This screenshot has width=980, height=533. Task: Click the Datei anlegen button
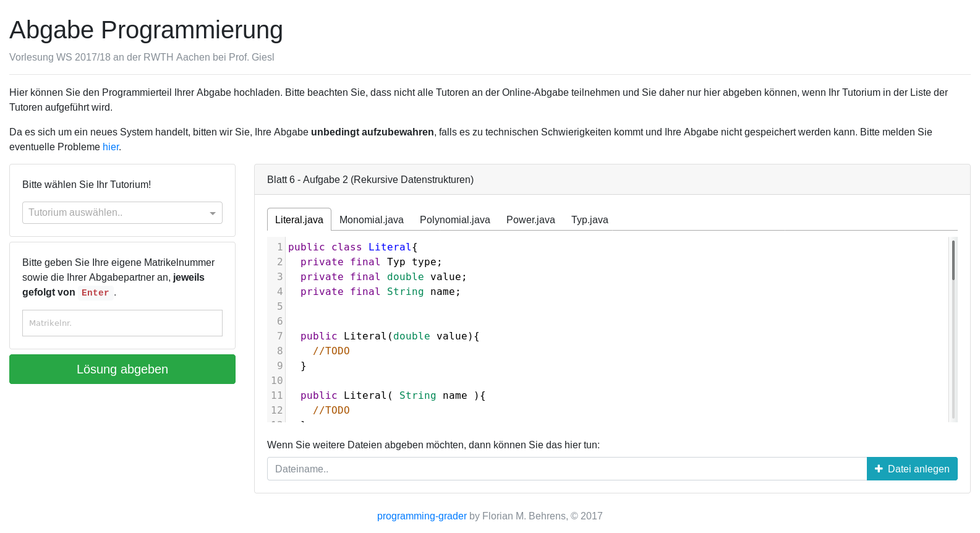(x=912, y=469)
